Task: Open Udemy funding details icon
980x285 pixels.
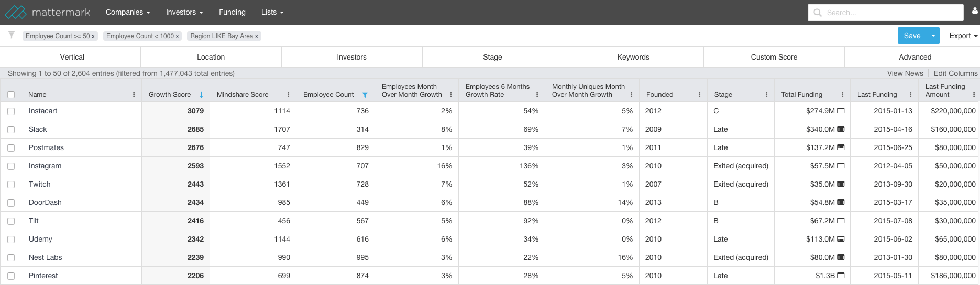Action: (x=841, y=239)
